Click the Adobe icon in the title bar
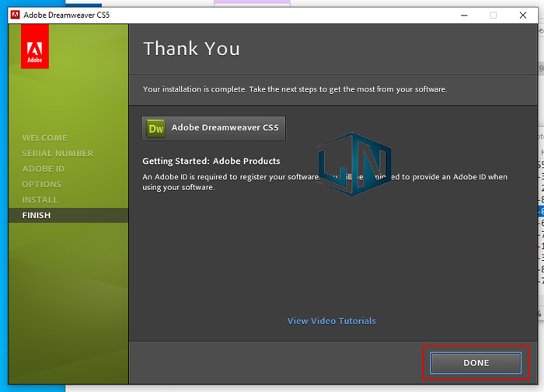Image resolution: width=544 pixels, height=392 pixels. (15, 15)
